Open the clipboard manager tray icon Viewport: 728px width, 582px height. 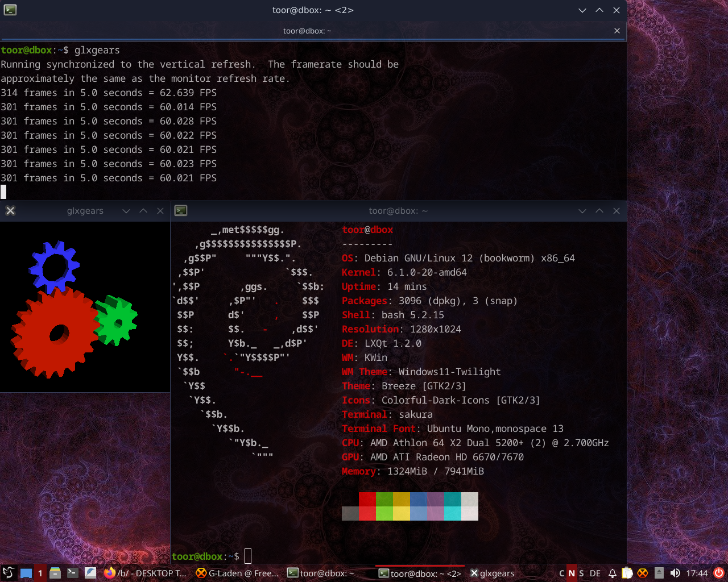point(627,573)
